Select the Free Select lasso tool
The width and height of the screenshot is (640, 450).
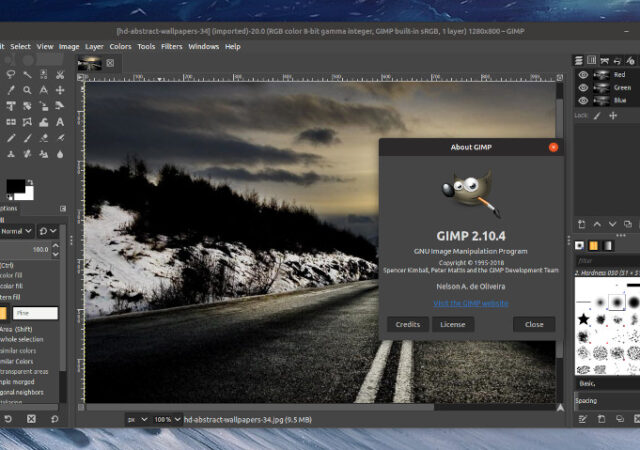coord(11,74)
